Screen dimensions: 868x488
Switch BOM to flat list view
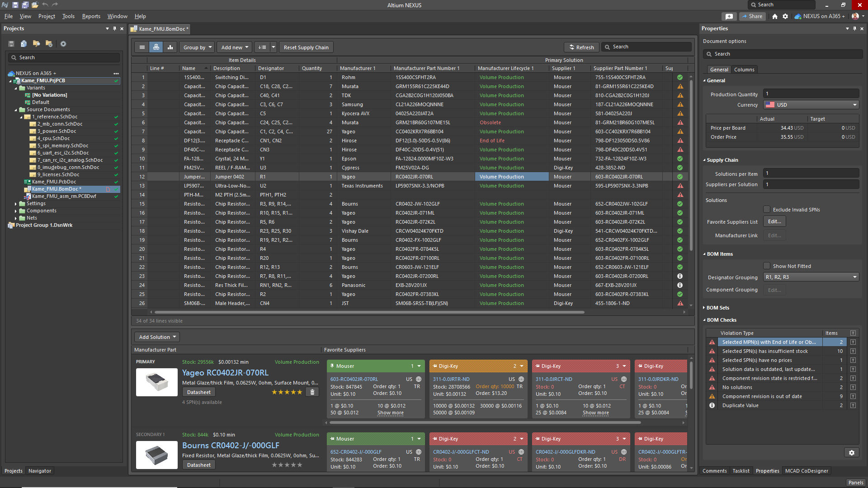point(142,47)
